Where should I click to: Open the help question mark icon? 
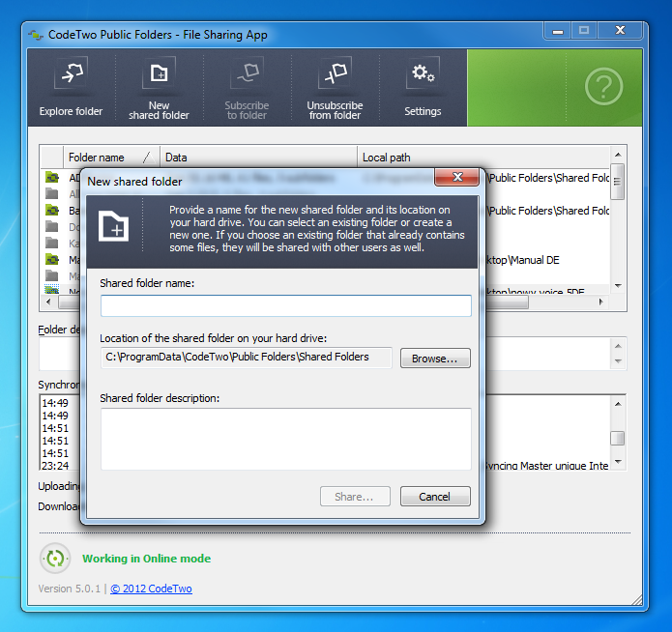604,87
